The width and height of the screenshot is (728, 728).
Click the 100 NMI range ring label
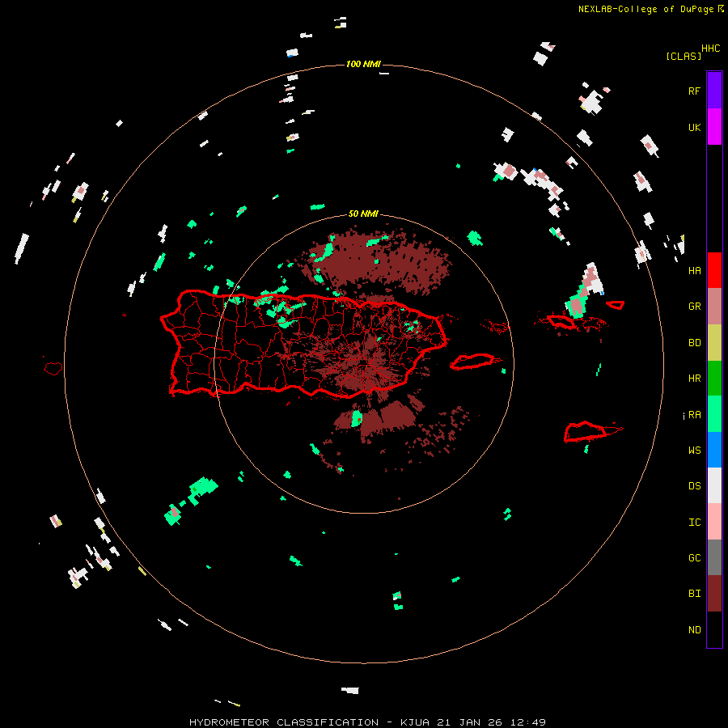pyautogui.click(x=363, y=64)
